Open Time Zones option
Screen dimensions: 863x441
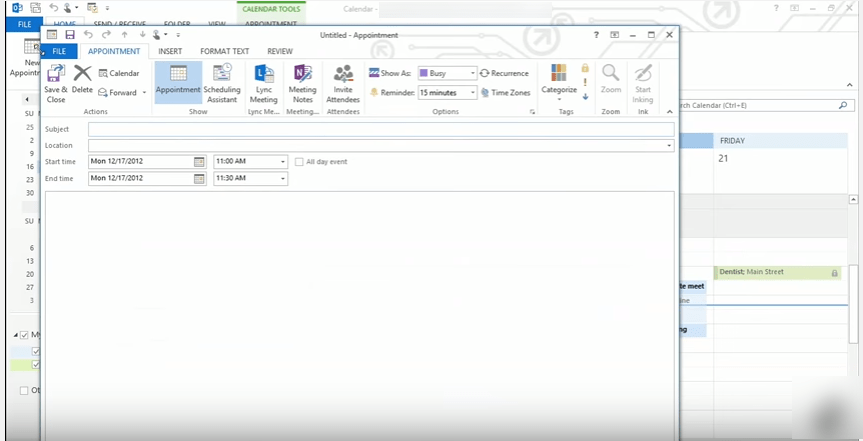tap(505, 92)
